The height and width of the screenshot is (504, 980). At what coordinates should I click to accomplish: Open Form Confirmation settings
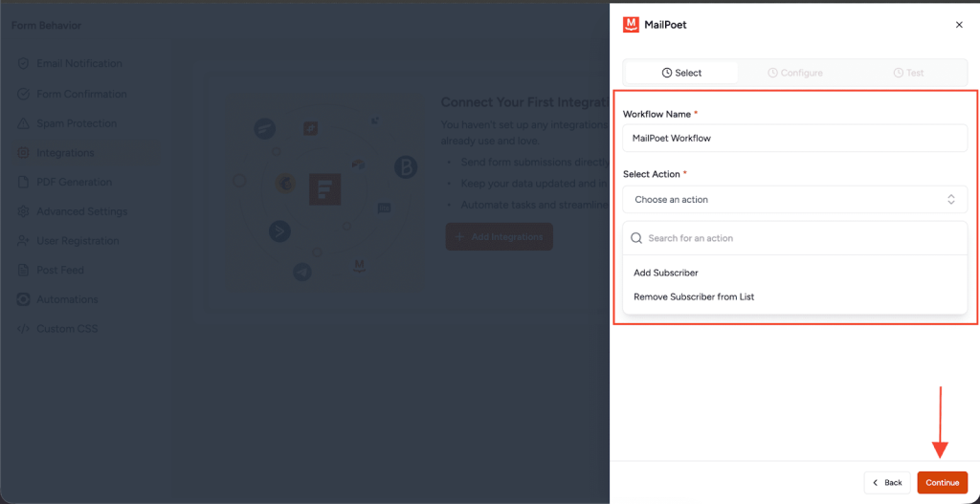point(81,95)
